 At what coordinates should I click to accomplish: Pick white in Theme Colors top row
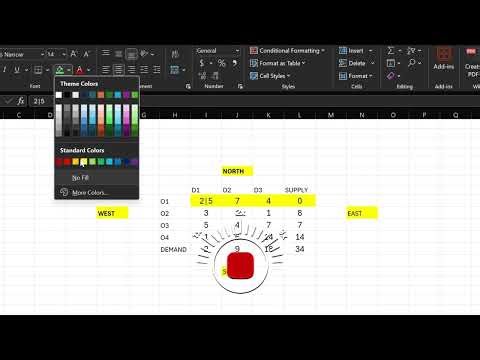(59, 95)
